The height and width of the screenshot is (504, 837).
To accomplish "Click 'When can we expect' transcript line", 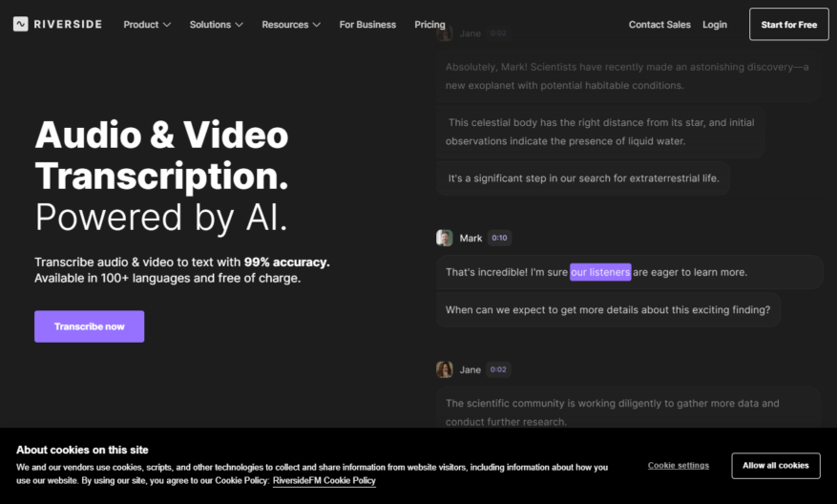I will (x=608, y=309).
